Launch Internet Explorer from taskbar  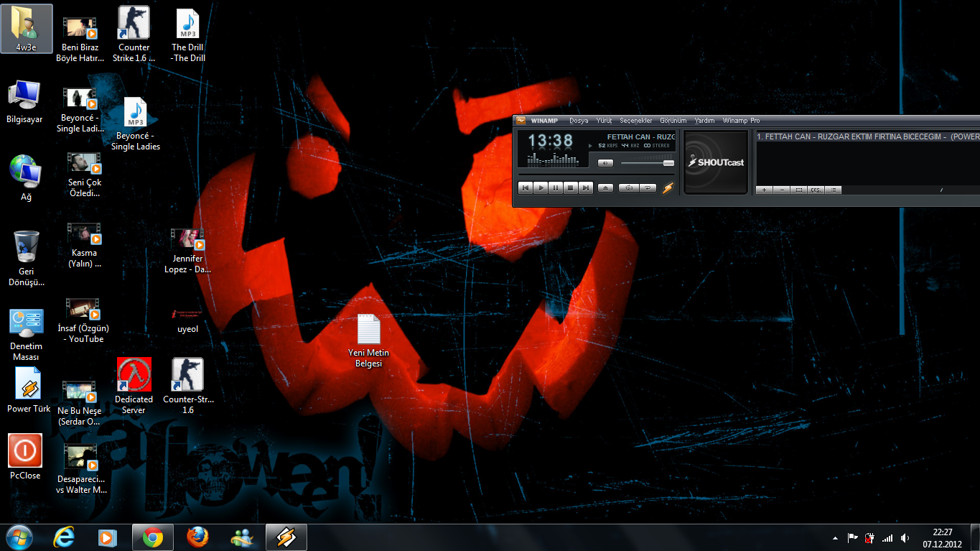[65, 537]
